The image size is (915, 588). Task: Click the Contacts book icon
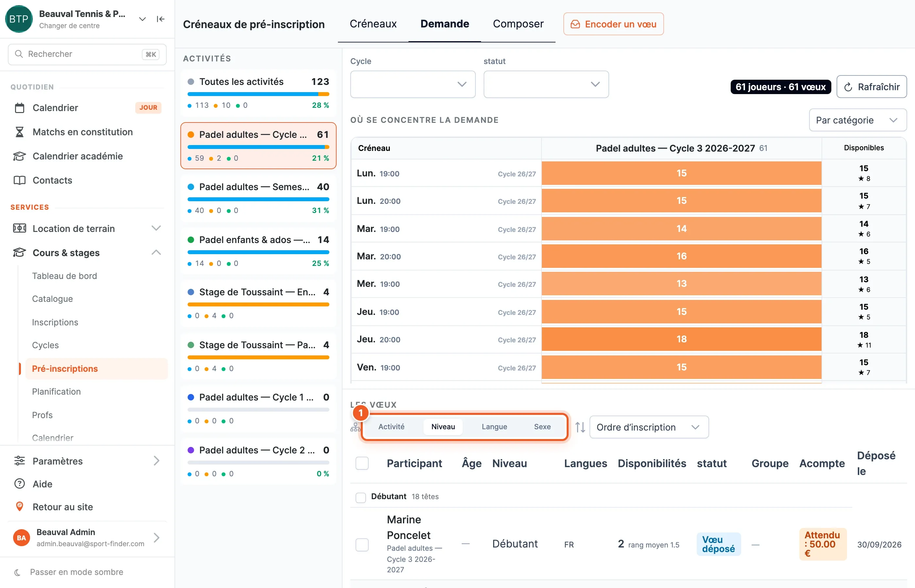20,180
